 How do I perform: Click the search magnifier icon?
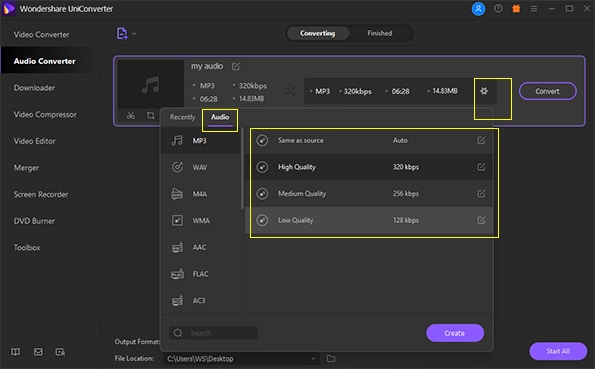tap(178, 333)
